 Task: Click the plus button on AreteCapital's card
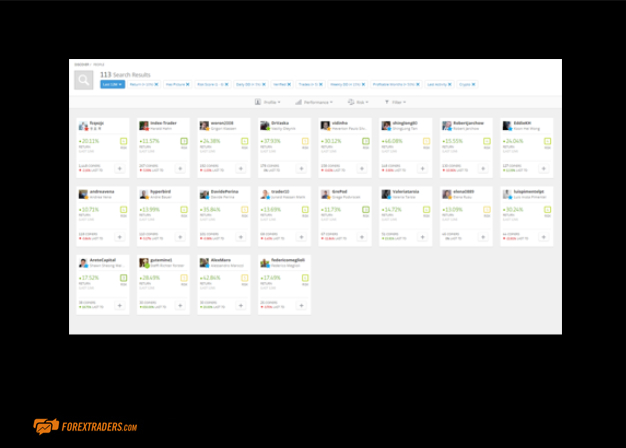click(119, 305)
